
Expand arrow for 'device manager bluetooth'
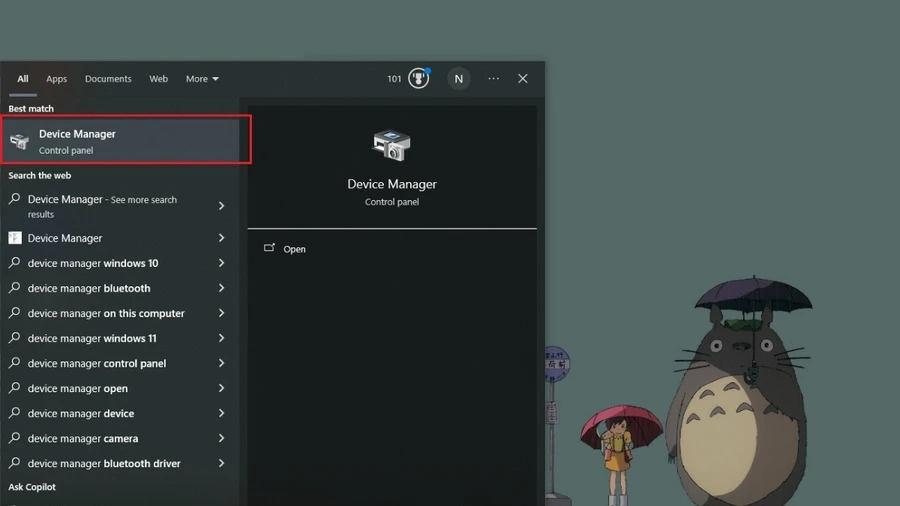[x=221, y=288]
